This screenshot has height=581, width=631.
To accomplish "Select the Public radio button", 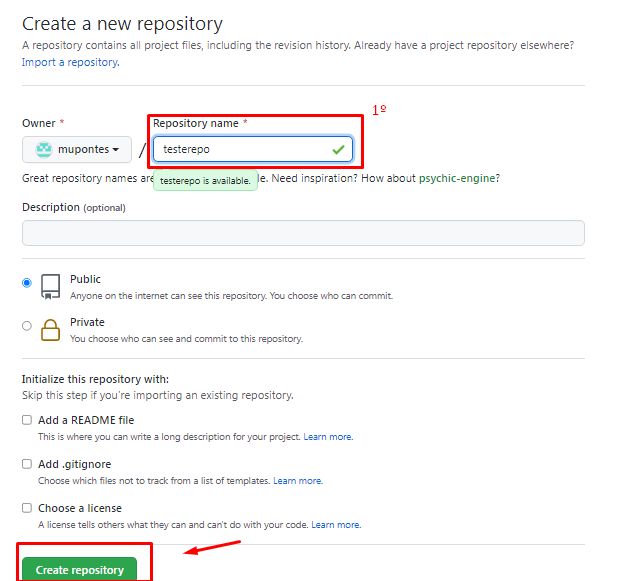I will click(x=27, y=283).
